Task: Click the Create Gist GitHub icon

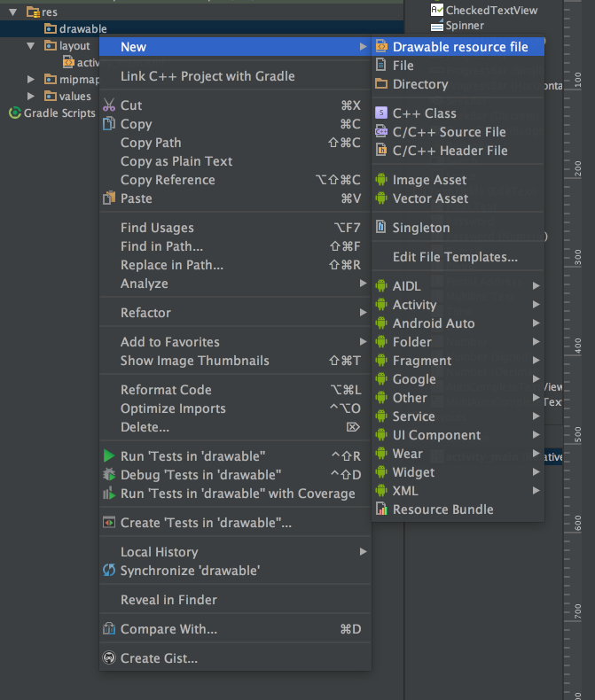Action: point(109,657)
